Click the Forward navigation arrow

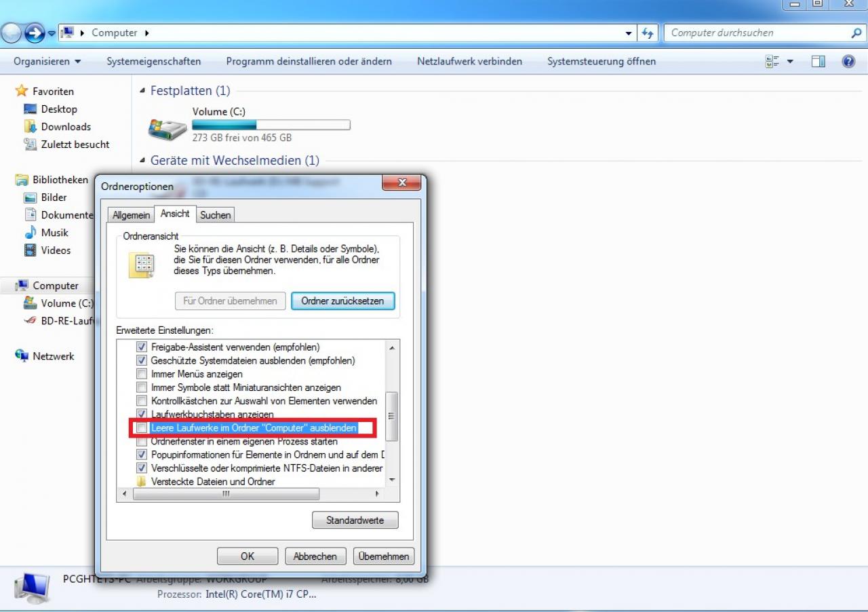(34, 33)
